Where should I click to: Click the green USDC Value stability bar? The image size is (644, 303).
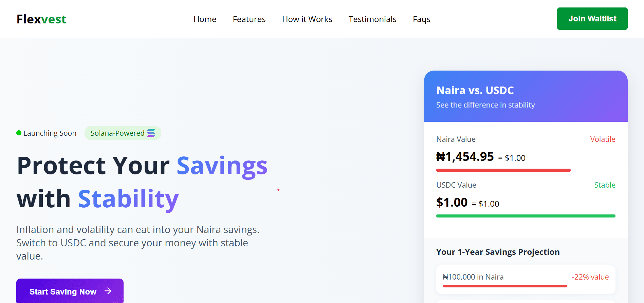[526, 216]
